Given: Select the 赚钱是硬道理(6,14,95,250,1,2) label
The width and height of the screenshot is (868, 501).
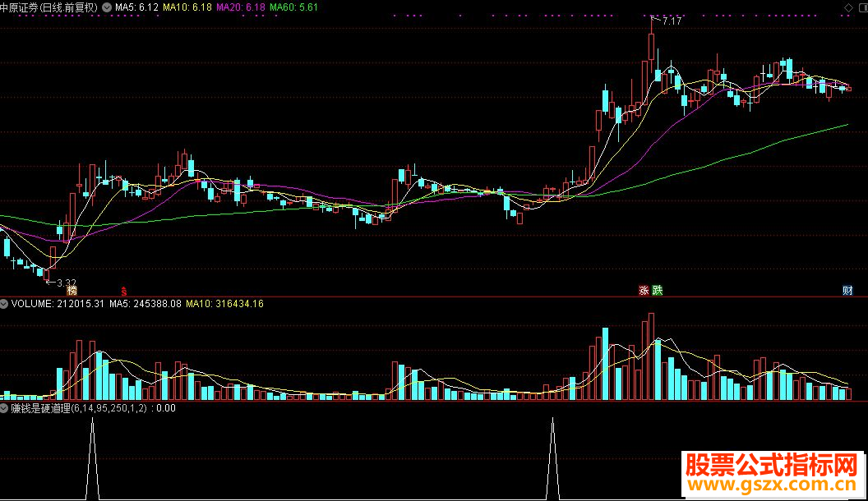Looking at the screenshot, I should coord(79,408).
